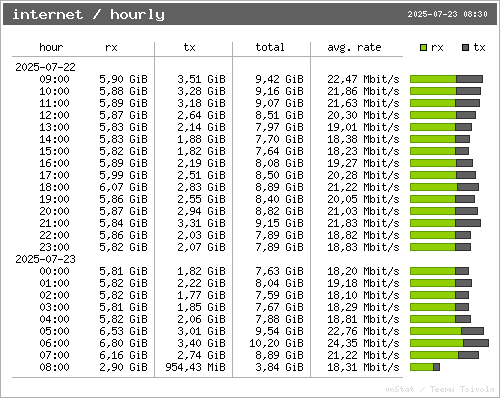Click the gray tx legend square

[x=465, y=48]
